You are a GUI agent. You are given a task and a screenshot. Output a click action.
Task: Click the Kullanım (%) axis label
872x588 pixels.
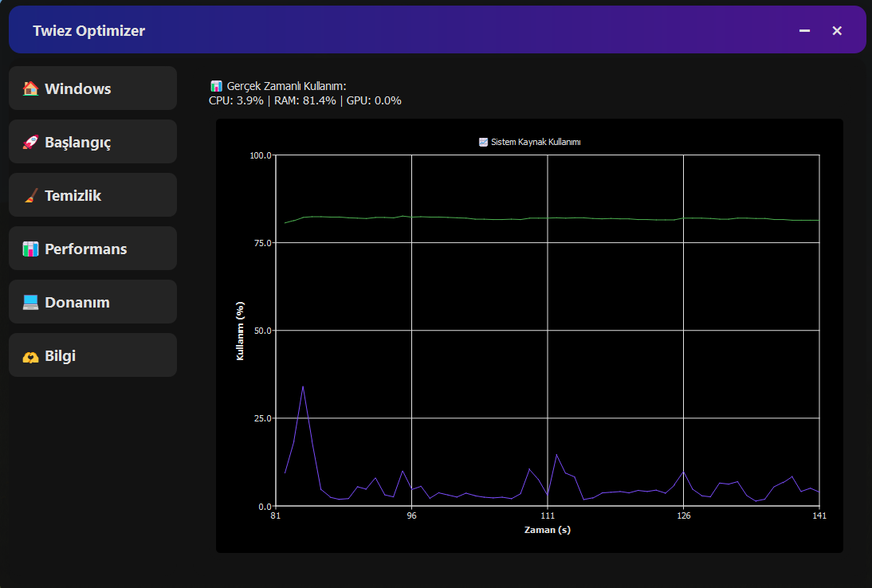click(x=240, y=331)
